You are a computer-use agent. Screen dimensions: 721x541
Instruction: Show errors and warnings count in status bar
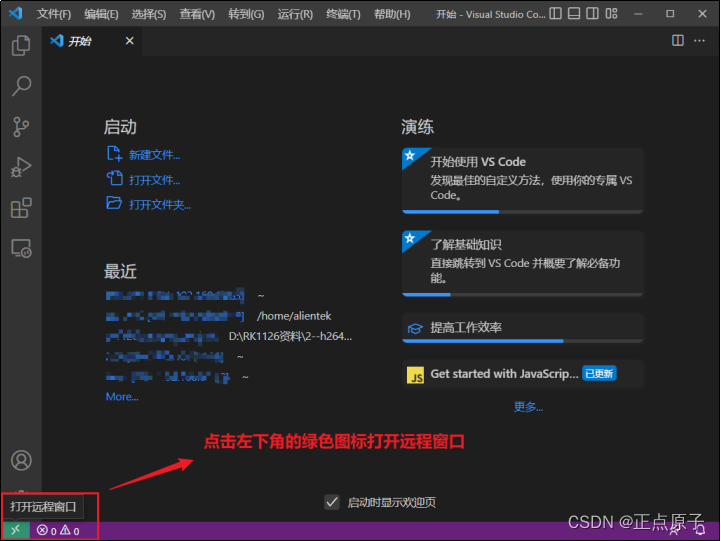58,531
